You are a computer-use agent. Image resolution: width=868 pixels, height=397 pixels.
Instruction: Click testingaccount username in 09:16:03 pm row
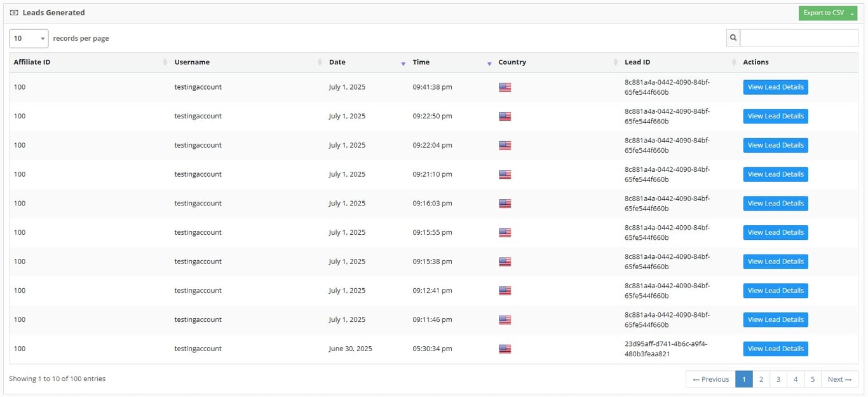point(198,204)
